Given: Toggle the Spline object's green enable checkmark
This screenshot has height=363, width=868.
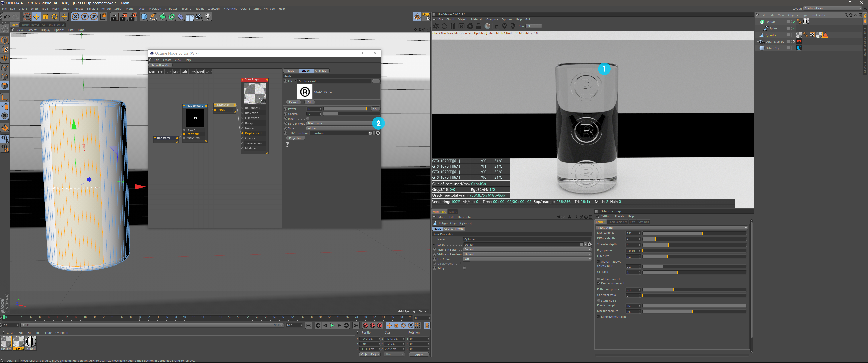Looking at the screenshot, I should tap(794, 29).
